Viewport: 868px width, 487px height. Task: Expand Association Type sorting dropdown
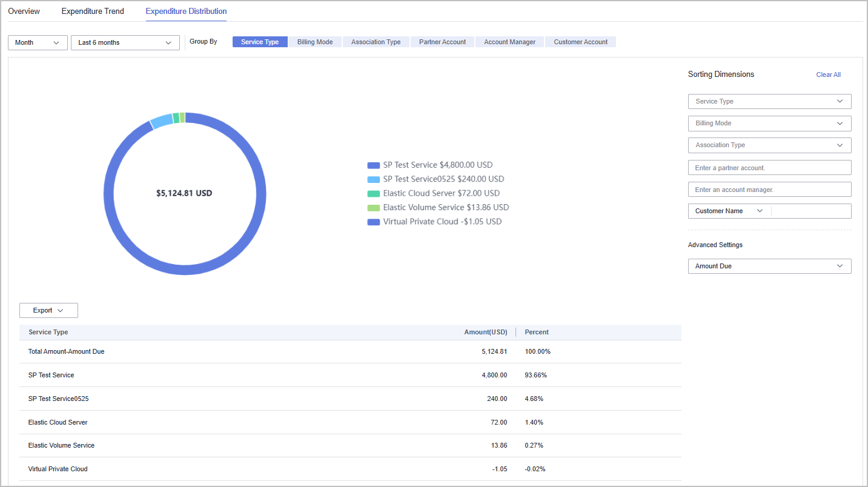[x=769, y=145]
